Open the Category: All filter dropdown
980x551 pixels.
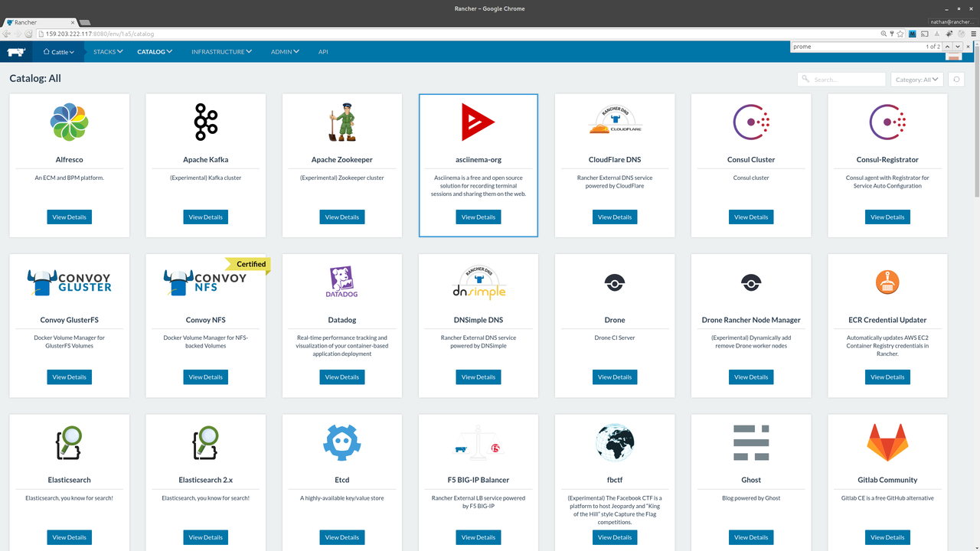[x=917, y=80]
